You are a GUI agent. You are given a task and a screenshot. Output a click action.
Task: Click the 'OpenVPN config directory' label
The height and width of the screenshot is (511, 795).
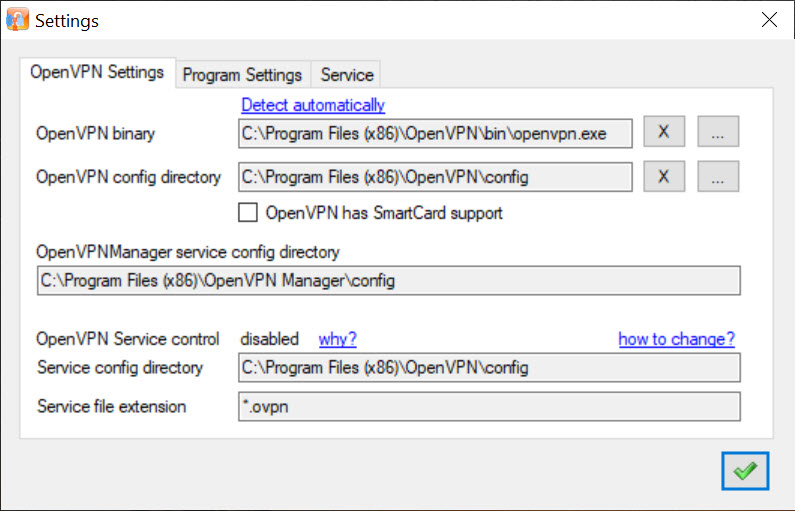point(128,177)
